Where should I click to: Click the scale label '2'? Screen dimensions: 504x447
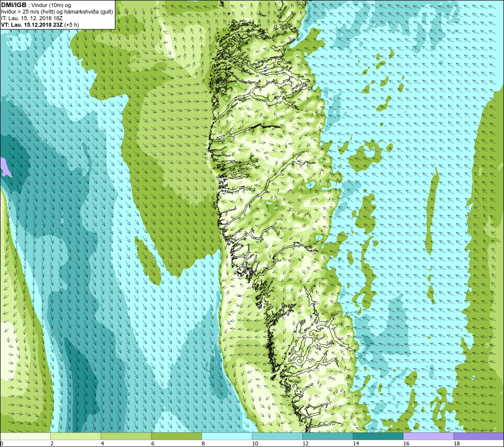point(52,443)
